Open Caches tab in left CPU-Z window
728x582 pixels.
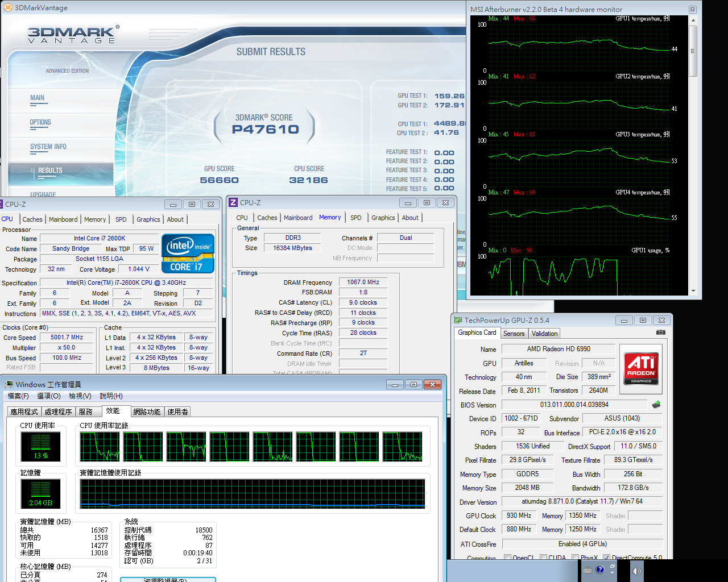pos(32,219)
